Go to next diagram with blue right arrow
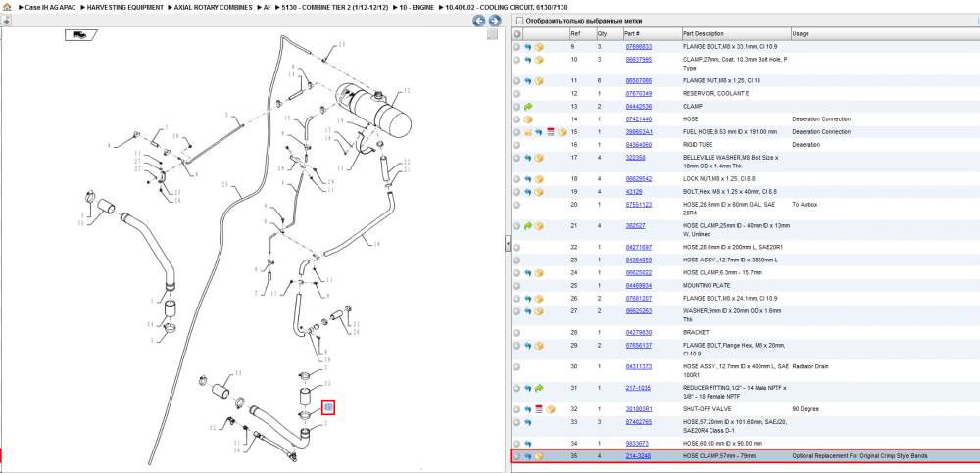 (494, 21)
